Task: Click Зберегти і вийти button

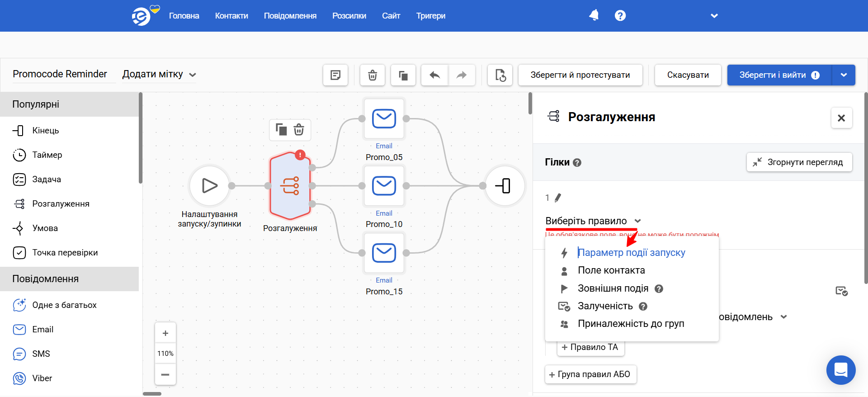Action: pyautogui.click(x=779, y=75)
